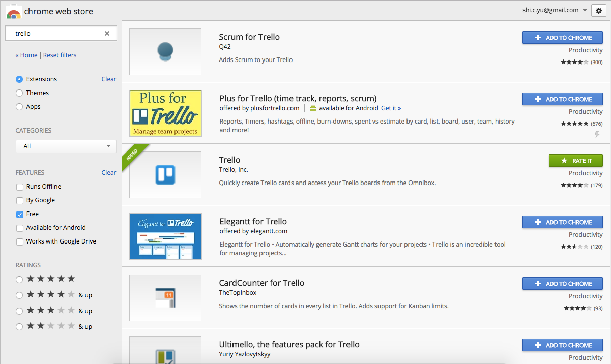Open the CardCounter for Trello title
The height and width of the screenshot is (364, 611).
pos(261,283)
